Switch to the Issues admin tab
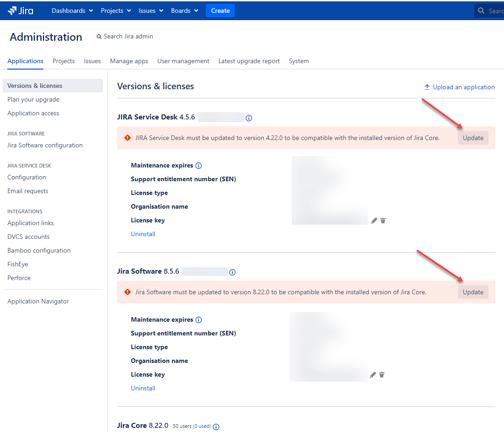This screenshot has height=432, width=504. point(92,61)
